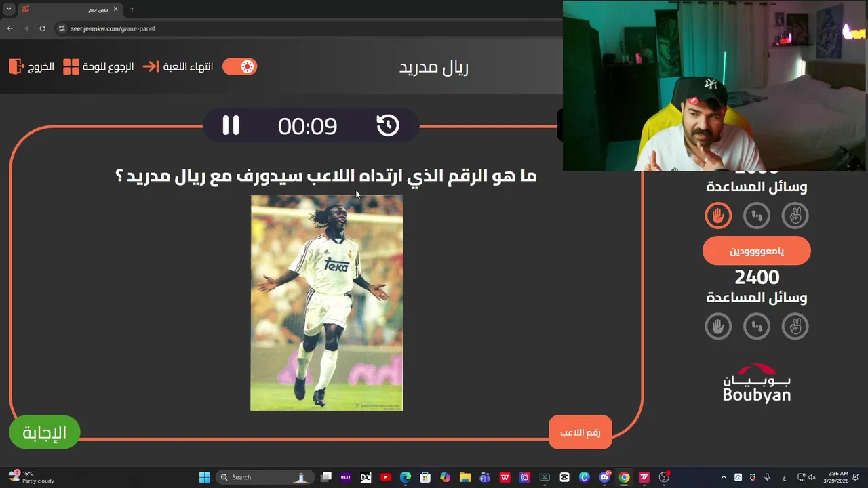This screenshot has height=488, width=868.
Task: Go forward in the browser
Action: [x=26, y=28]
